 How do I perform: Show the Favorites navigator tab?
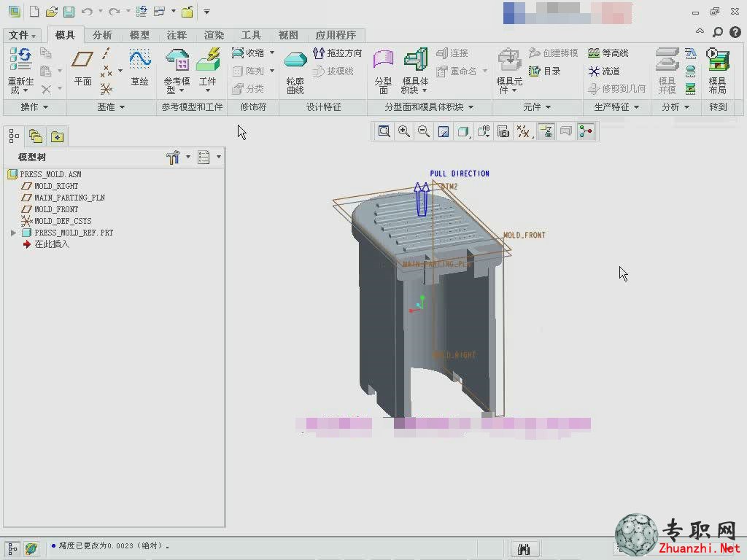pos(57,136)
